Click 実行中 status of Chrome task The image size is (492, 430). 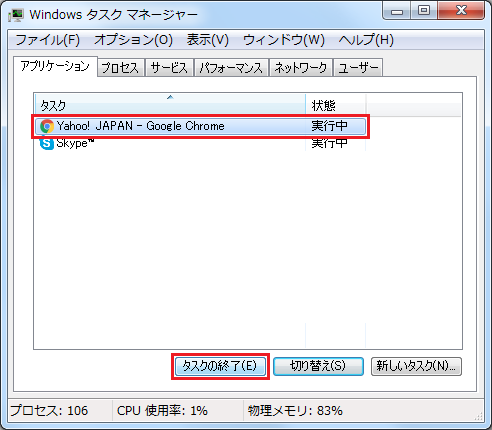[329, 126]
